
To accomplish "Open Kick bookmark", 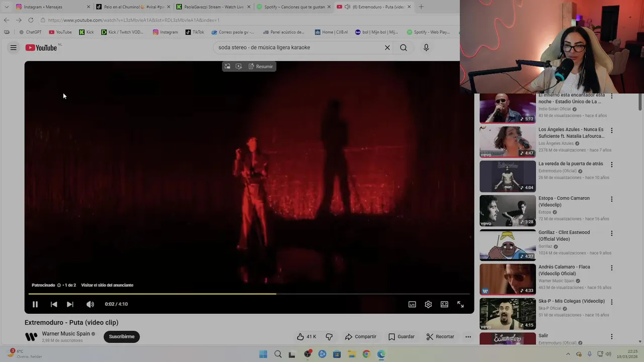I will click(87, 32).
